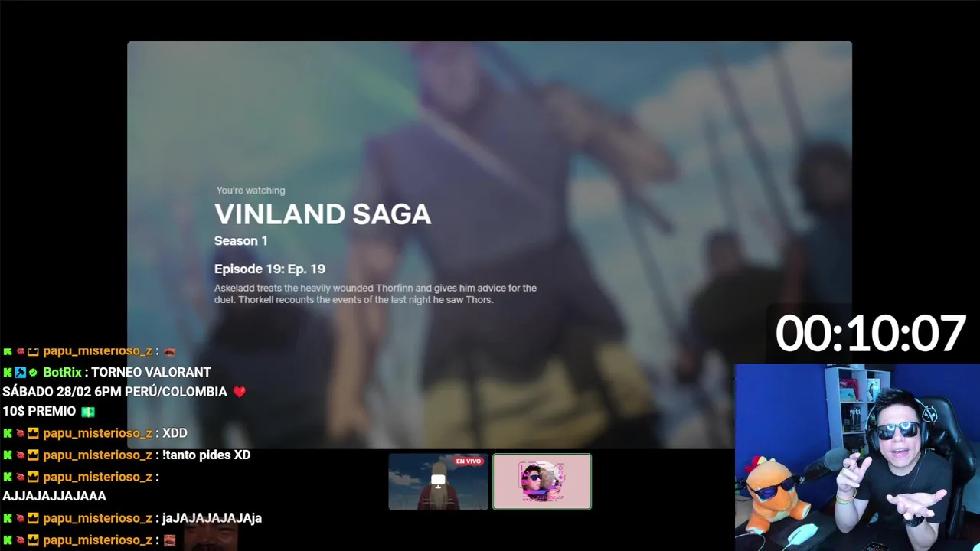The image size is (980, 551).
Task: Click the episode description about Askeladd
Action: [x=375, y=294]
